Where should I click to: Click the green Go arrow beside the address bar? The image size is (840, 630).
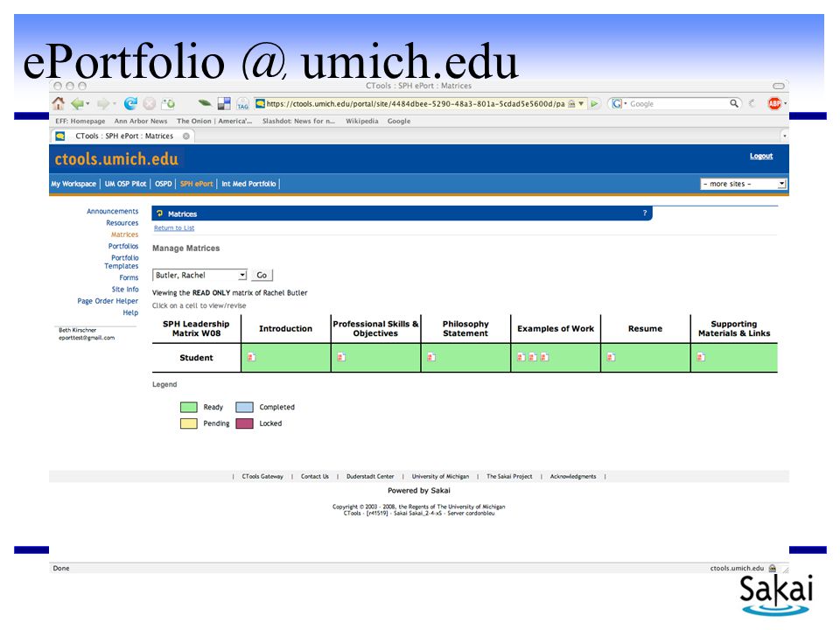coord(594,104)
